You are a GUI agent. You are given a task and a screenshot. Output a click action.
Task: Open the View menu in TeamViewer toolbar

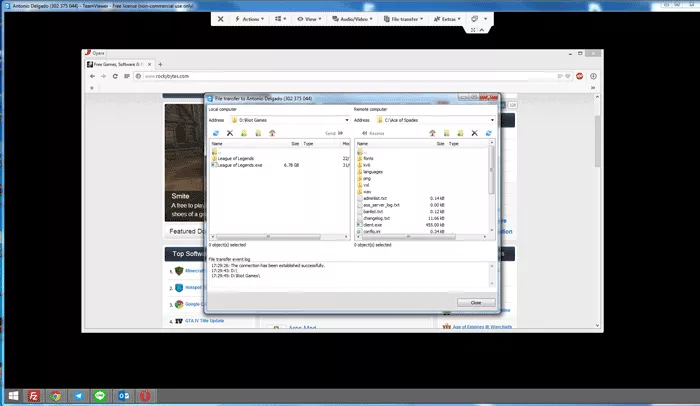[309, 19]
